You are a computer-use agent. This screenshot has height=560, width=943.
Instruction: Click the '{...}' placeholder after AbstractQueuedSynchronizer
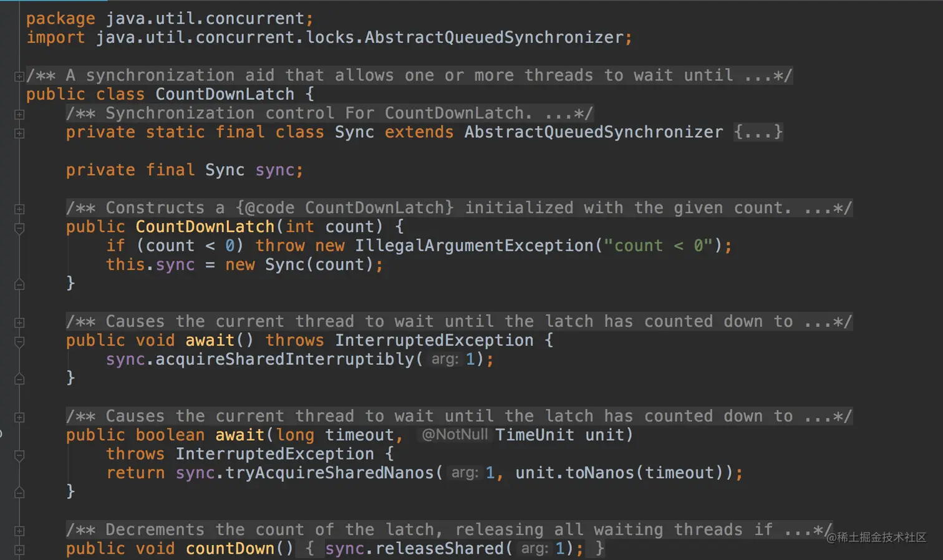click(758, 132)
